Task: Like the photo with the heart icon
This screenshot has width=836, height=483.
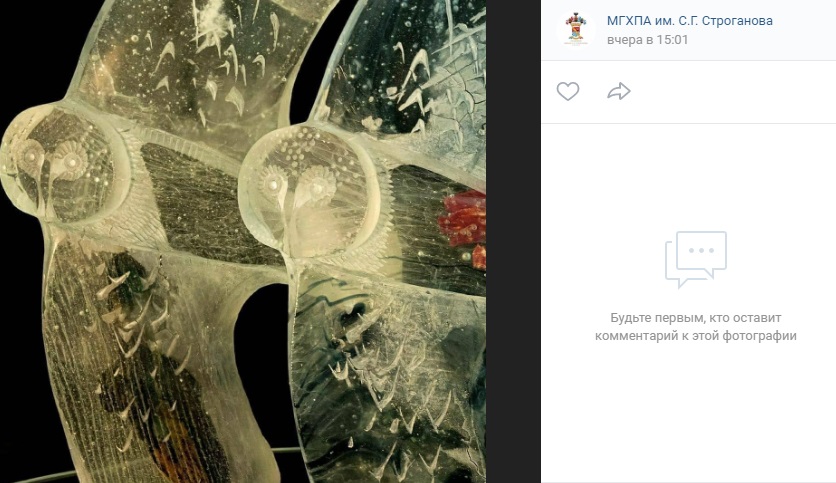Action: [568, 91]
